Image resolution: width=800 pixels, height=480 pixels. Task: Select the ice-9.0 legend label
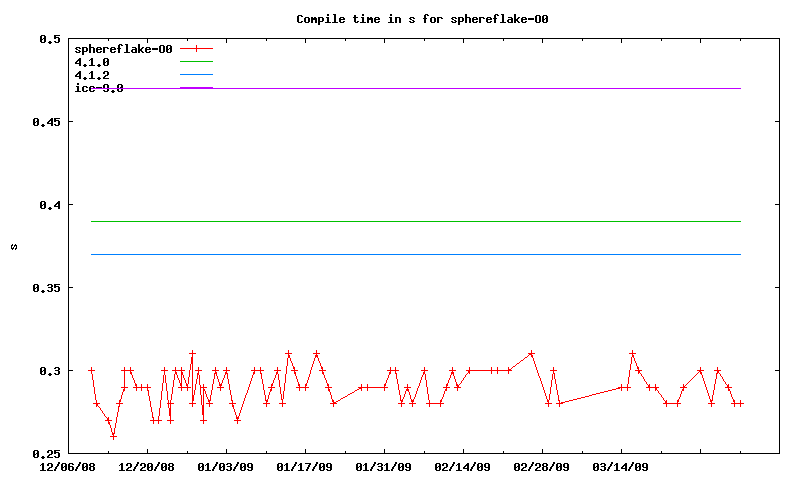click(x=99, y=88)
